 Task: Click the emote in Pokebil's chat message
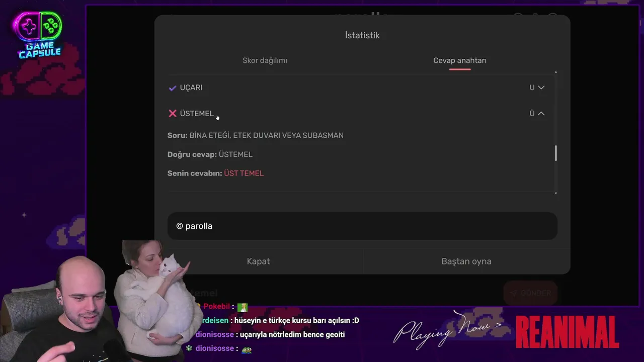pyautogui.click(x=243, y=307)
